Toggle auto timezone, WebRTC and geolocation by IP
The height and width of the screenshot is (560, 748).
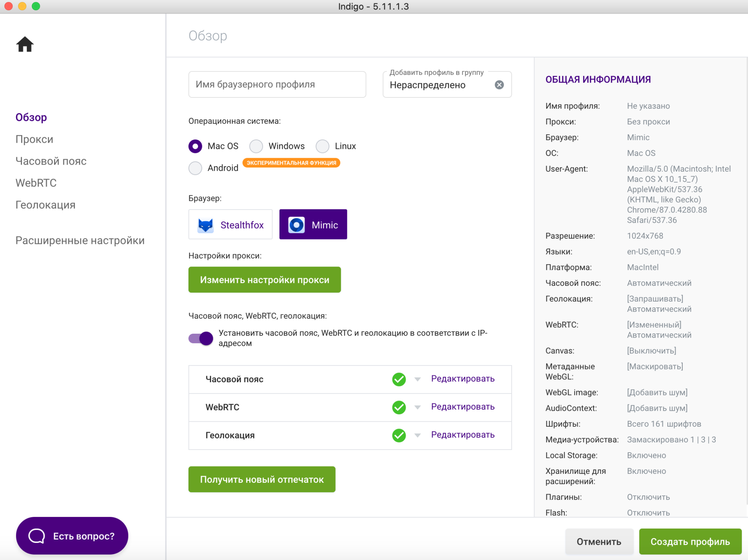tap(201, 338)
